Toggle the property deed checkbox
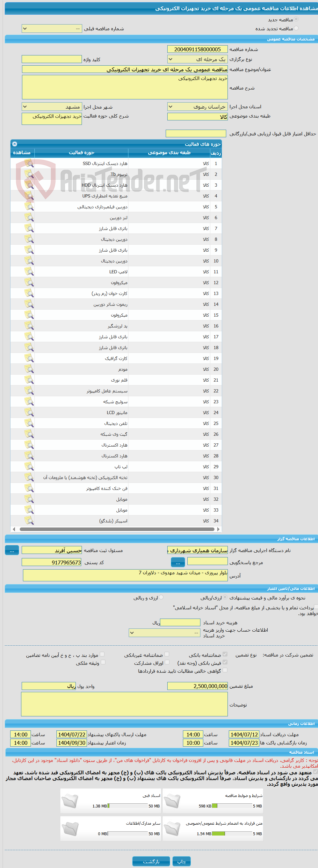 tap(103, 662)
